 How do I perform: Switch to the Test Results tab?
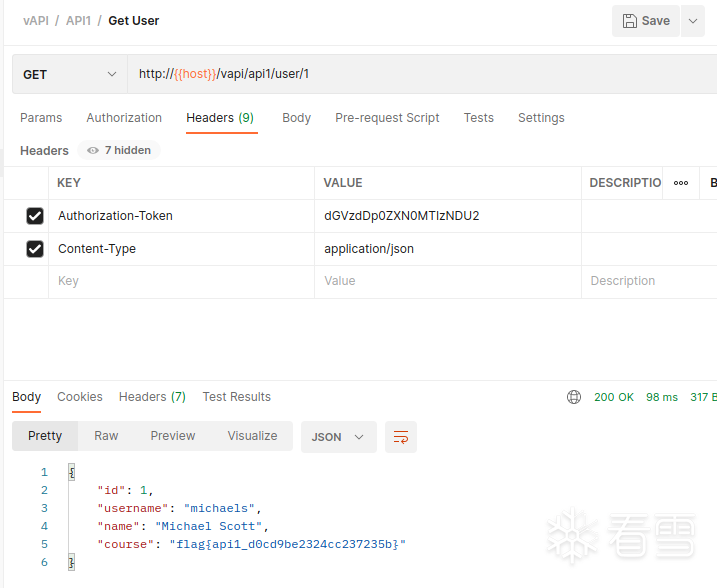pos(236,397)
